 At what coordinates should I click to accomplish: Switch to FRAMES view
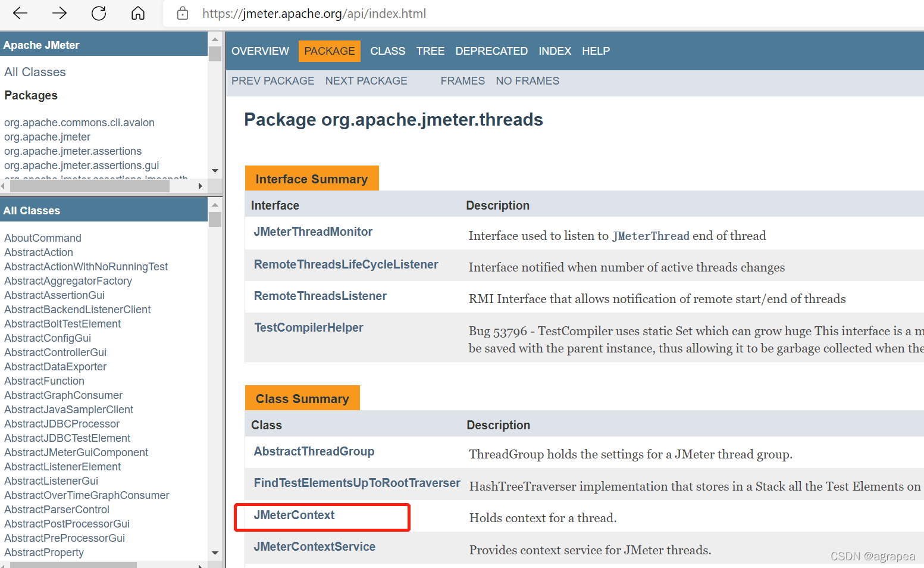[462, 81]
